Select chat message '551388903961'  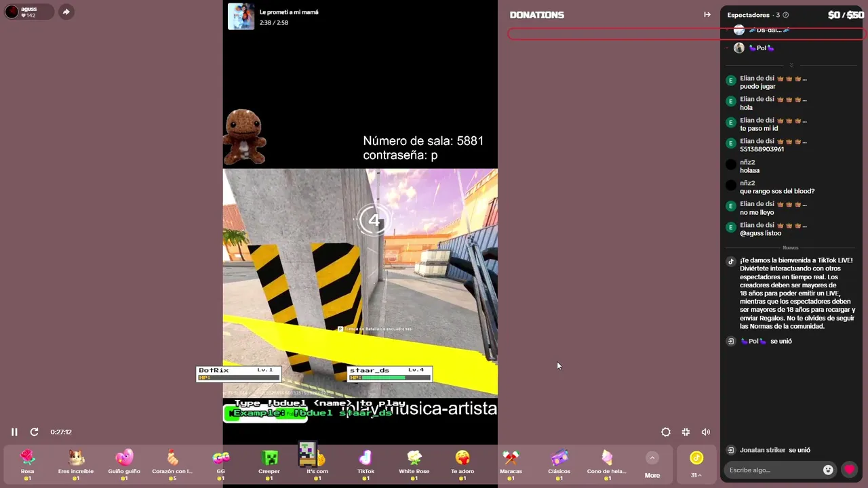tap(762, 149)
